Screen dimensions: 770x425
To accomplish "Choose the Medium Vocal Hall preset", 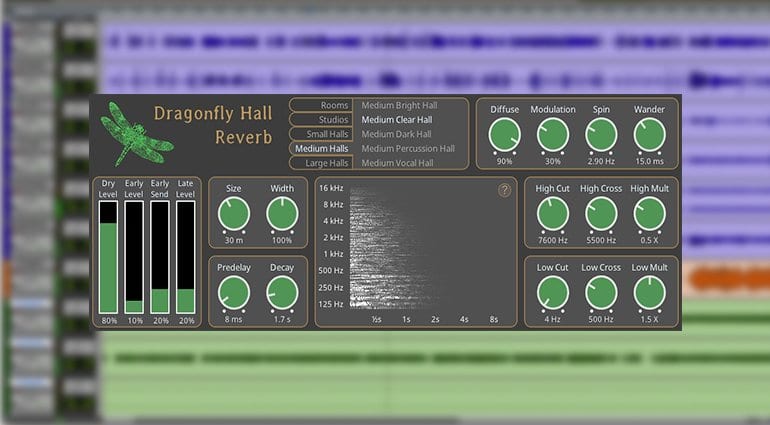I will point(397,163).
